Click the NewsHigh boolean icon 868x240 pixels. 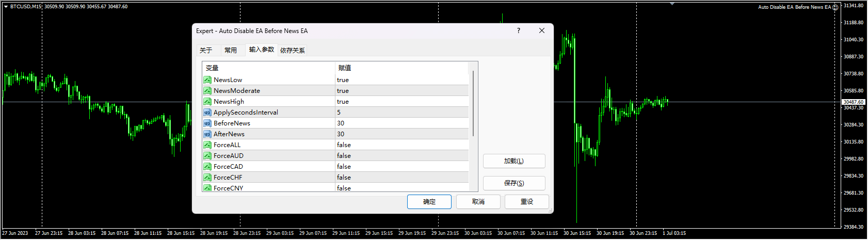207,102
